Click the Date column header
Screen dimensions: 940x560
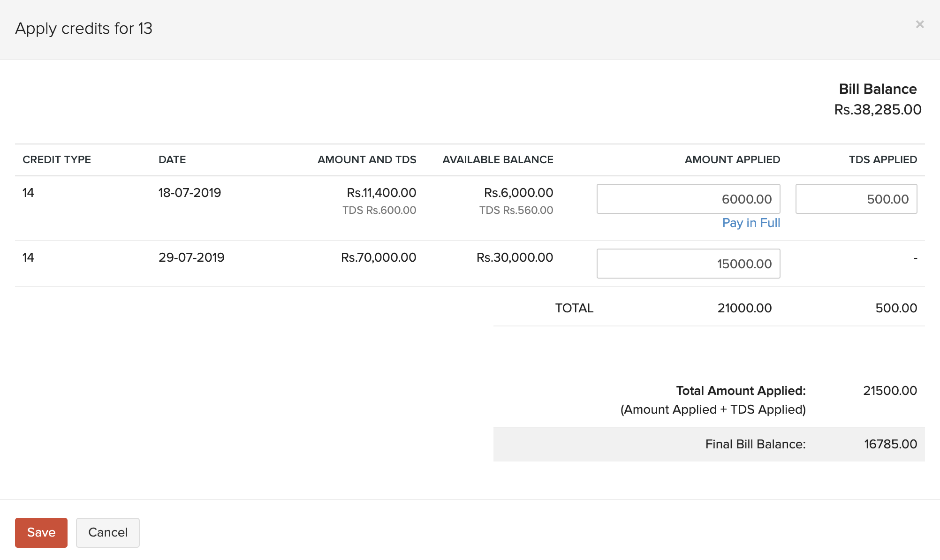coord(172,159)
